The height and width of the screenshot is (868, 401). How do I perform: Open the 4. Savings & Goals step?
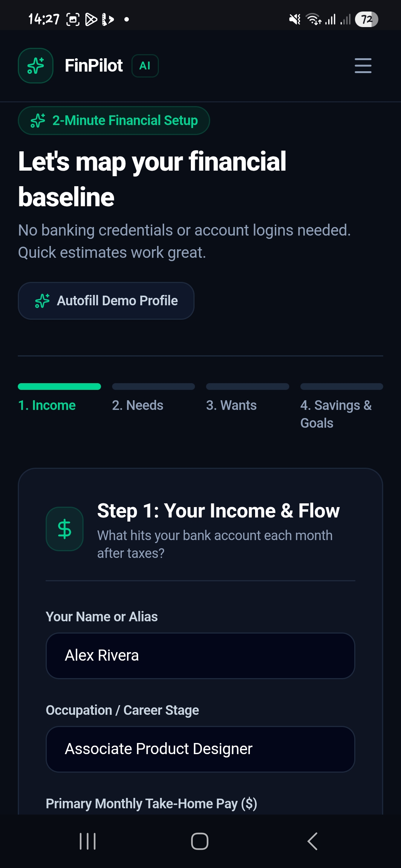click(336, 414)
